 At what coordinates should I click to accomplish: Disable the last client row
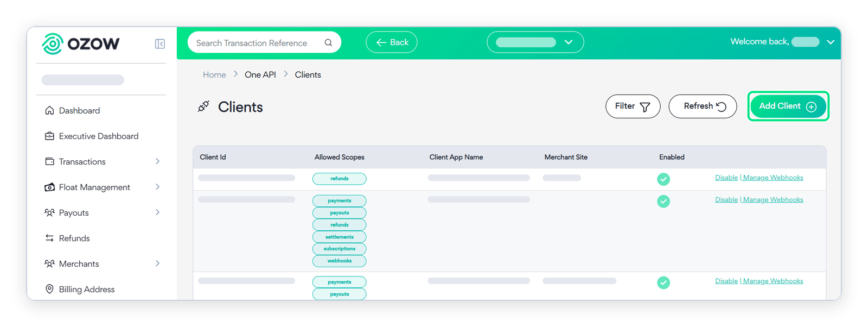pos(726,281)
